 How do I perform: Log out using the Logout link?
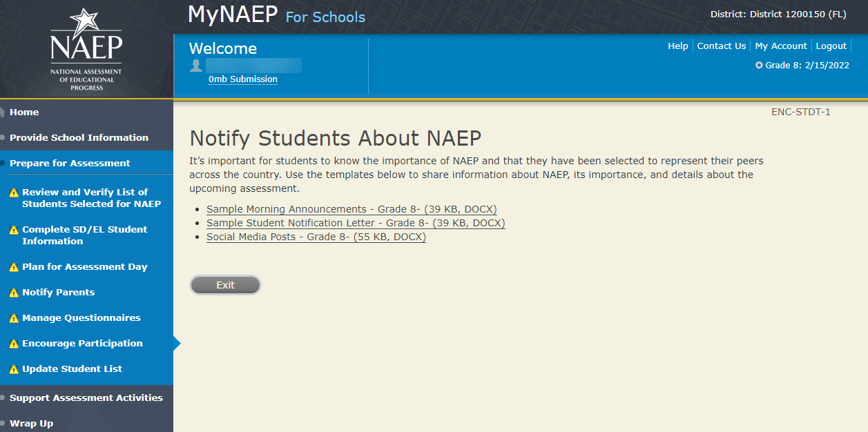[831, 46]
